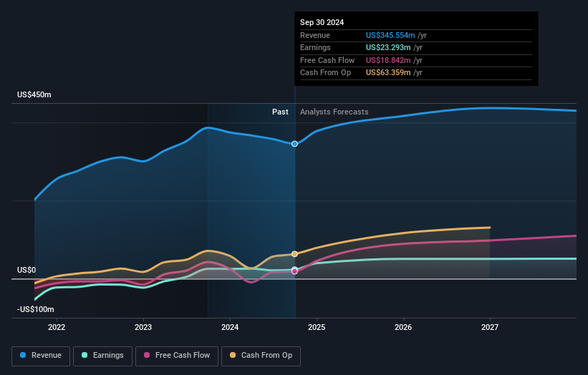Click the Past label

click(280, 112)
